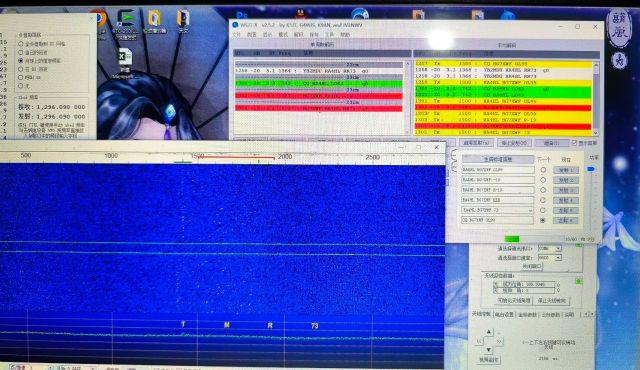Expand the Tx5 73 message dropdown
The height and width of the screenshot is (370, 640).
pyautogui.click(x=530, y=210)
